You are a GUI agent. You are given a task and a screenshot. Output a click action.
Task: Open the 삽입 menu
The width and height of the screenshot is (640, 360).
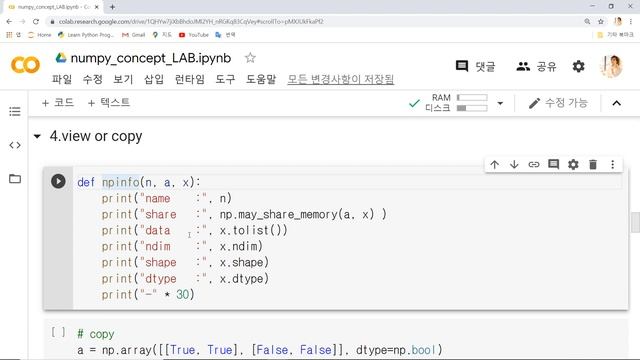tap(154, 79)
